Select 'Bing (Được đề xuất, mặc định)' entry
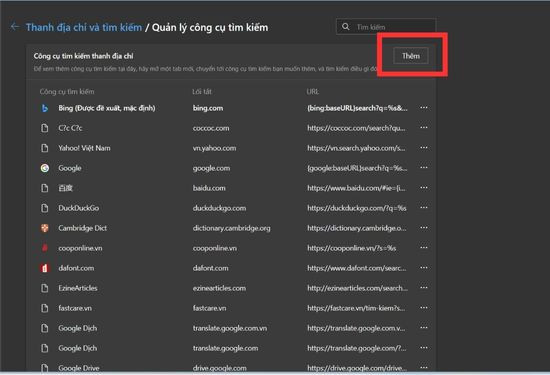The width and height of the screenshot is (550, 375). pyautogui.click(x=107, y=108)
